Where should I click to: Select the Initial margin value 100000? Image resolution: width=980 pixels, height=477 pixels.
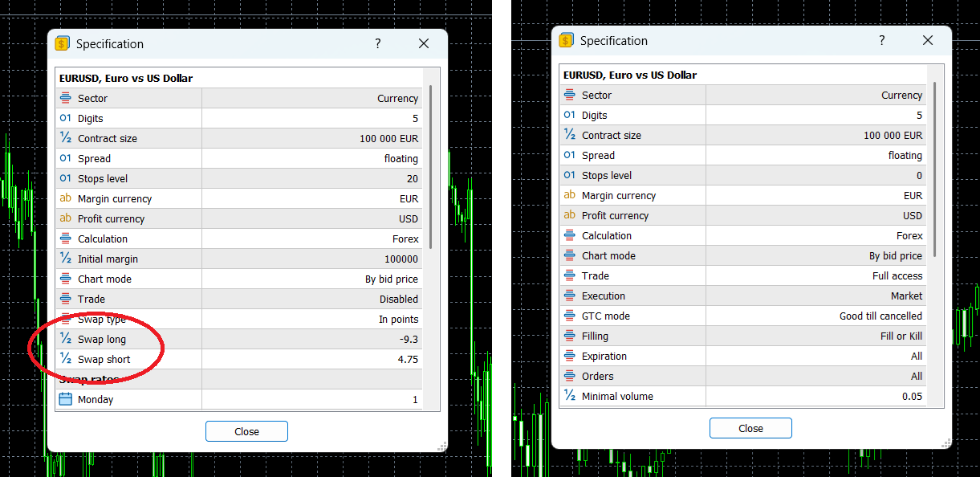401,259
